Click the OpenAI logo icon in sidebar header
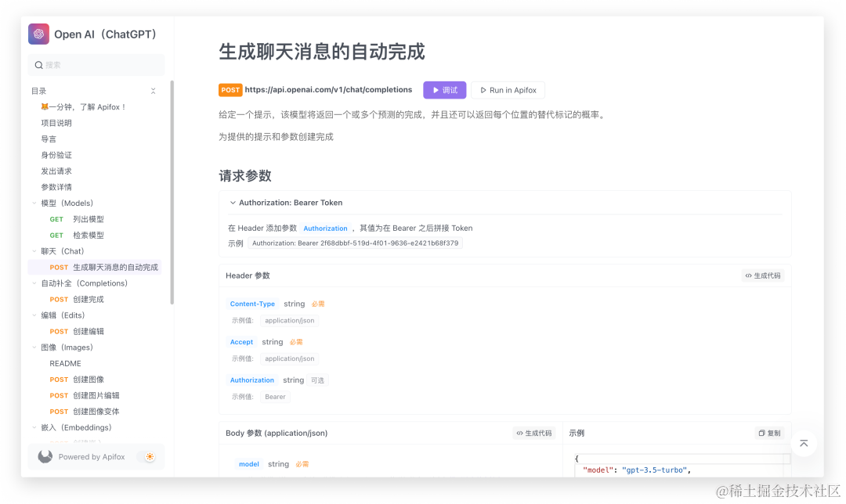Image resolution: width=846 pixels, height=504 pixels. pos(39,34)
